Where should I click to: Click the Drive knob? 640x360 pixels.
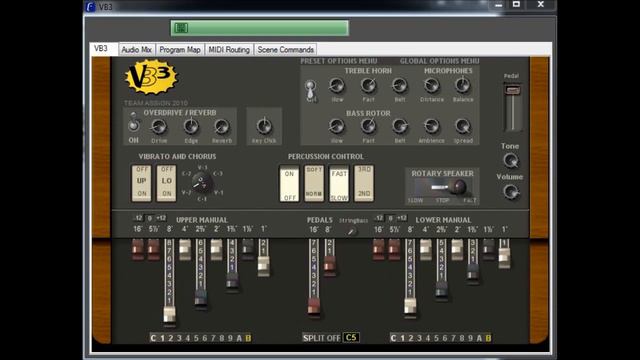(x=159, y=127)
